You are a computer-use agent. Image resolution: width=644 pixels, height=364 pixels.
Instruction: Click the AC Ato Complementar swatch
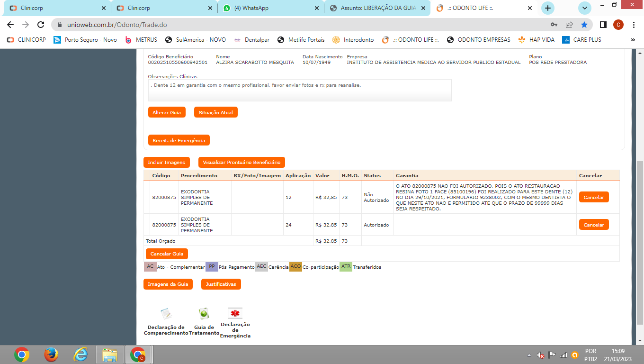[x=150, y=266]
